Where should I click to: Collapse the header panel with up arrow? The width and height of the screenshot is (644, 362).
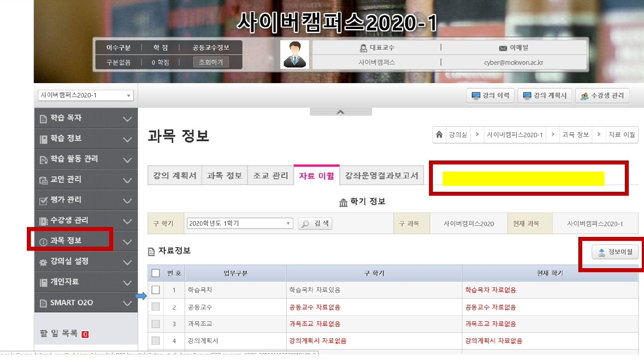(340, 112)
